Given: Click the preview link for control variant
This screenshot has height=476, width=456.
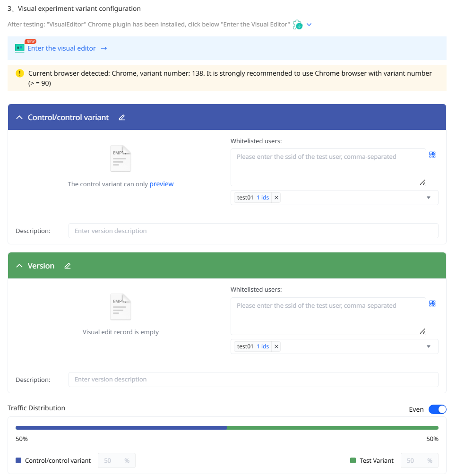Looking at the screenshot, I should 162,184.
